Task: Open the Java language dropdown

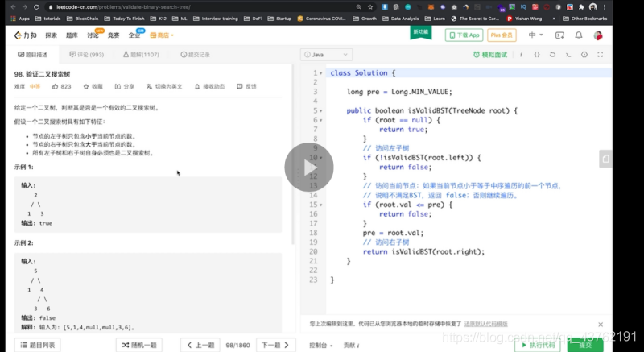Action: click(x=326, y=55)
